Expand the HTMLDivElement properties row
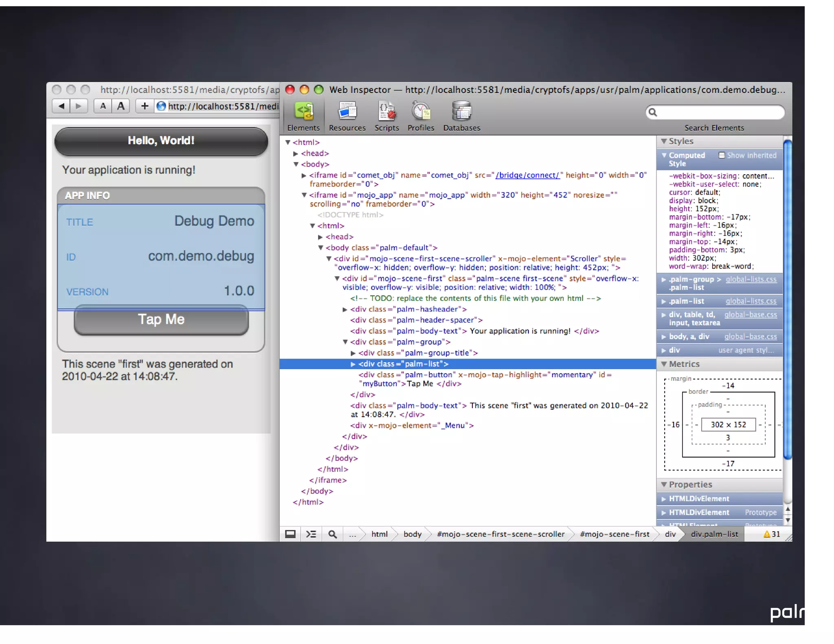 pyautogui.click(x=664, y=499)
